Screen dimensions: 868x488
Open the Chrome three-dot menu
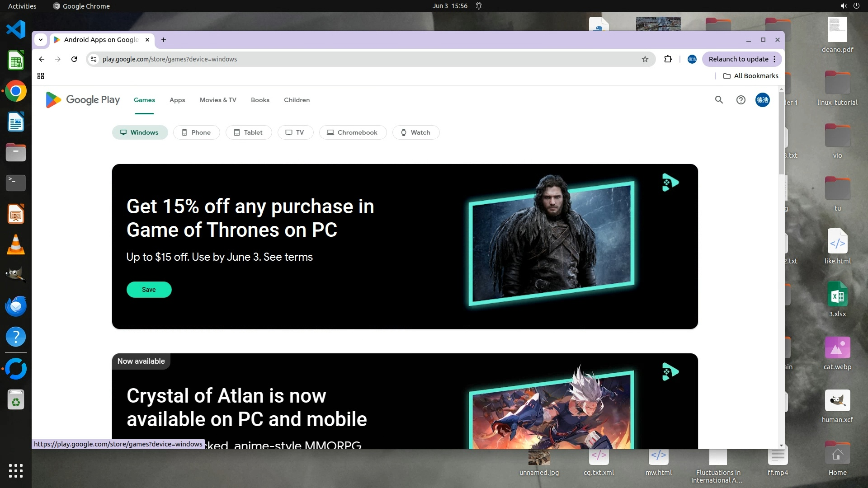click(774, 59)
